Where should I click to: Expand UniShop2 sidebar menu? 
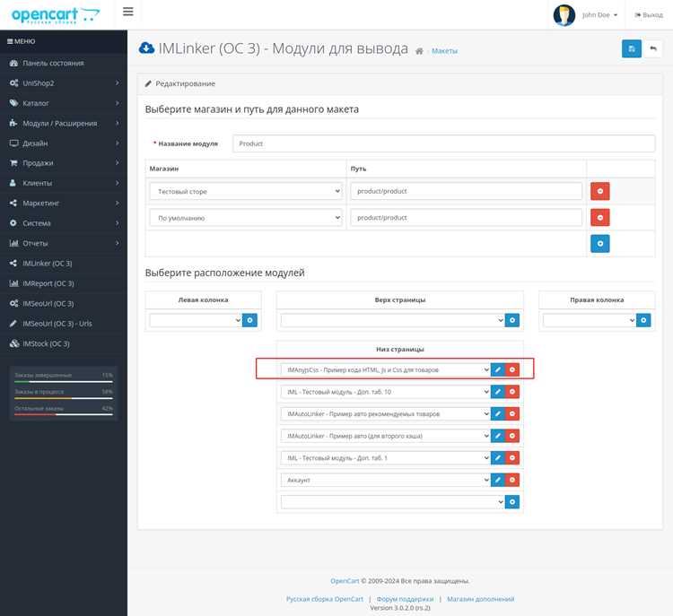click(x=64, y=83)
